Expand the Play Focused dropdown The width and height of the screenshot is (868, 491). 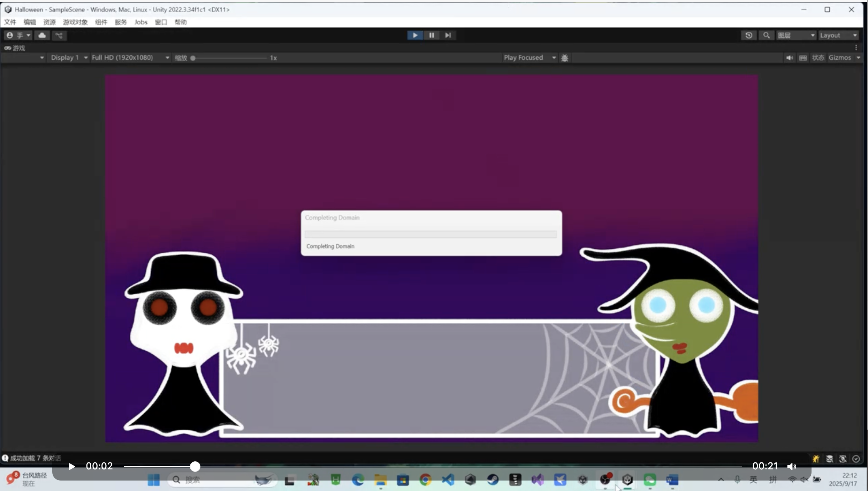529,58
